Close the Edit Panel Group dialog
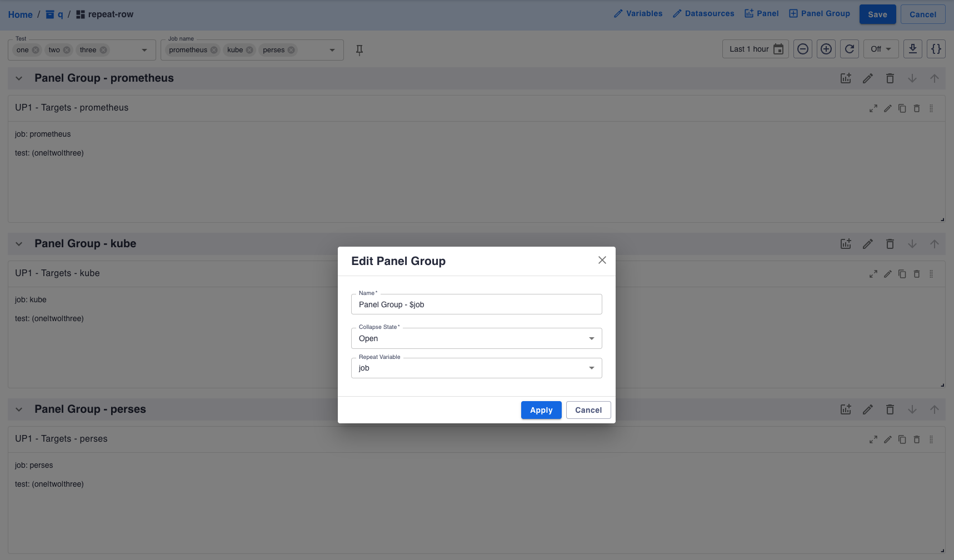The height and width of the screenshot is (560, 954). pyautogui.click(x=602, y=260)
